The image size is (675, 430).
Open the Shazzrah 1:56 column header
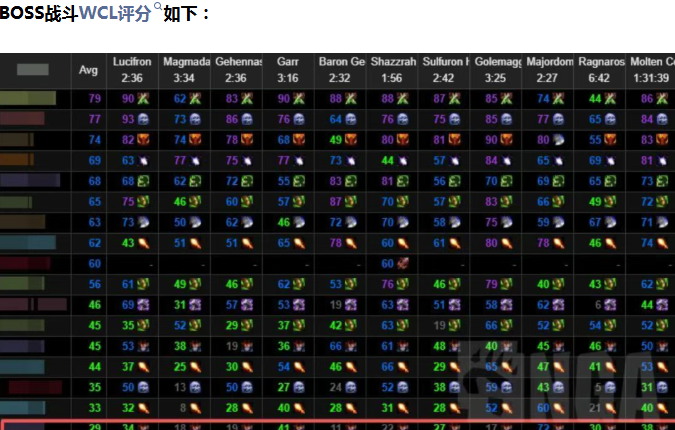click(393, 69)
